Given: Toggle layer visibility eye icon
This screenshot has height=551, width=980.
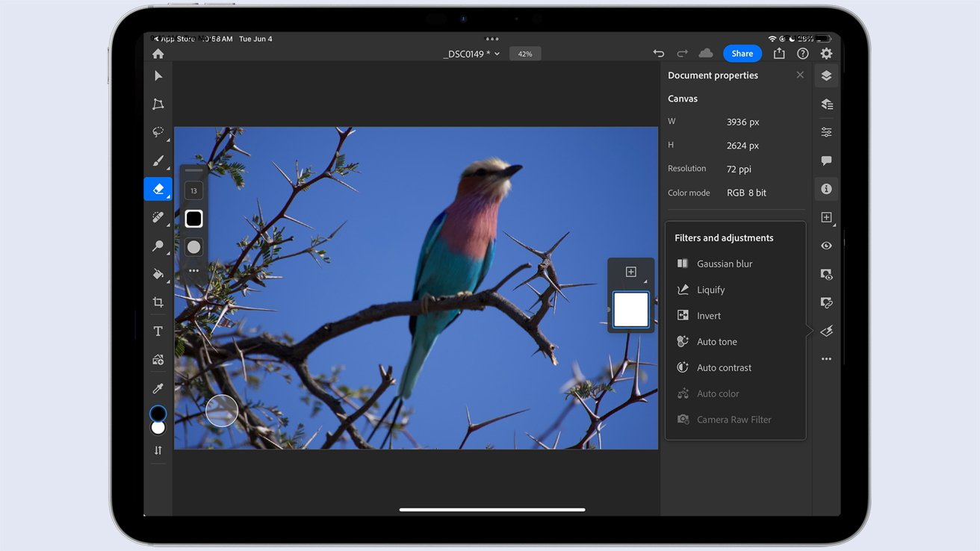Looking at the screenshot, I should pyautogui.click(x=826, y=246).
